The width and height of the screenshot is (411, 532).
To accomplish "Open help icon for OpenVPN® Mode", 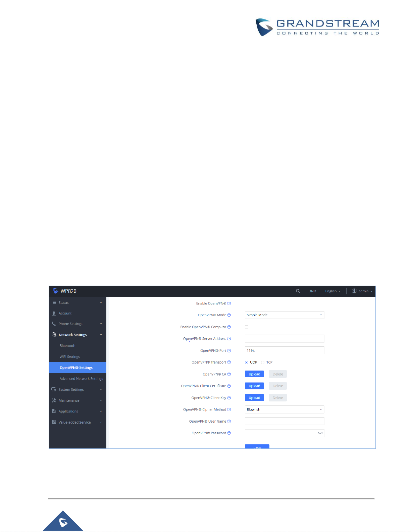I will [x=229, y=315].
